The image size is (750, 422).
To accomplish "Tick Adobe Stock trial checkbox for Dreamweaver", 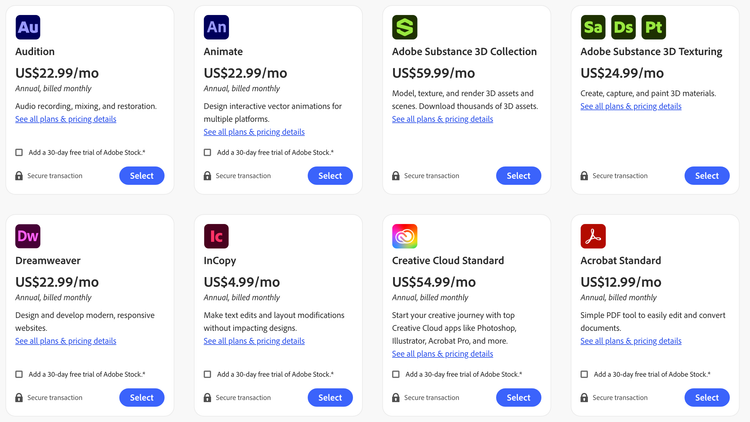I will pyautogui.click(x=19, y=375).
